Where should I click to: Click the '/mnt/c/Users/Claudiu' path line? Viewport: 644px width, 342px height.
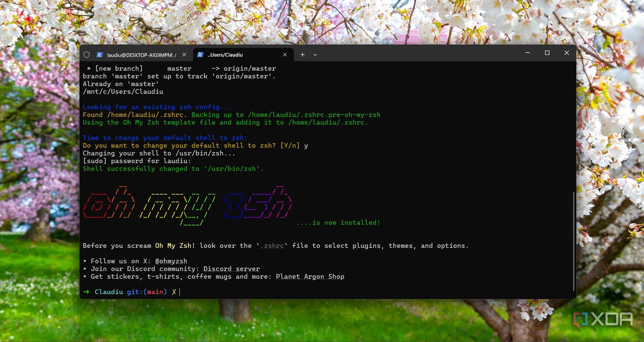click(123, 91)
